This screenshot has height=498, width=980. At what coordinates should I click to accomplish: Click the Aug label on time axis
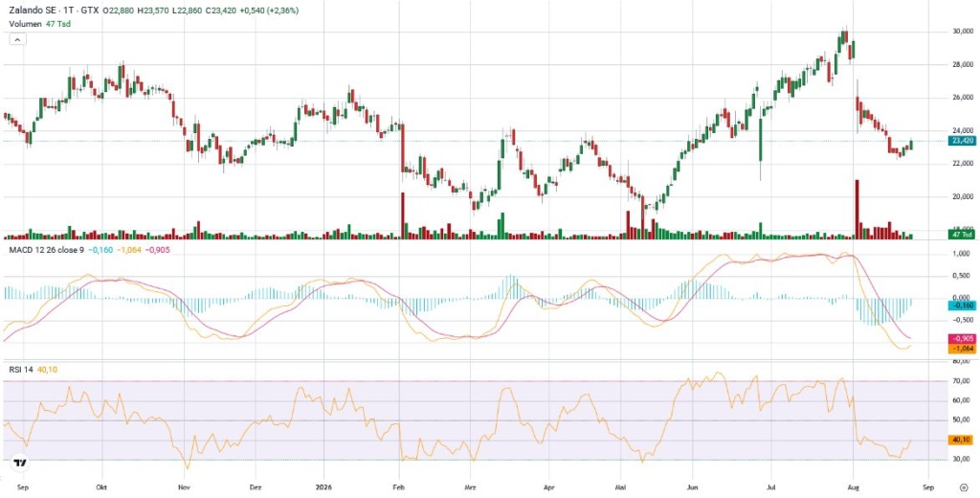(854, 486)
